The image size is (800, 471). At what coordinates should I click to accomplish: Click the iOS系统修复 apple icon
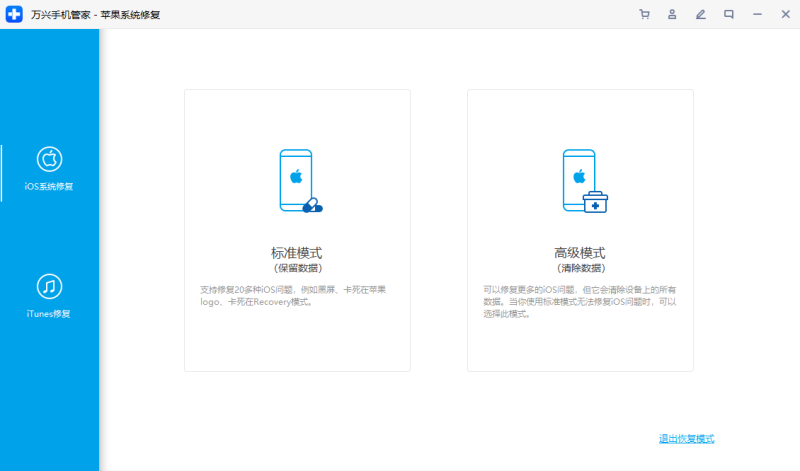pyautogui.click(x=49, y=159)
